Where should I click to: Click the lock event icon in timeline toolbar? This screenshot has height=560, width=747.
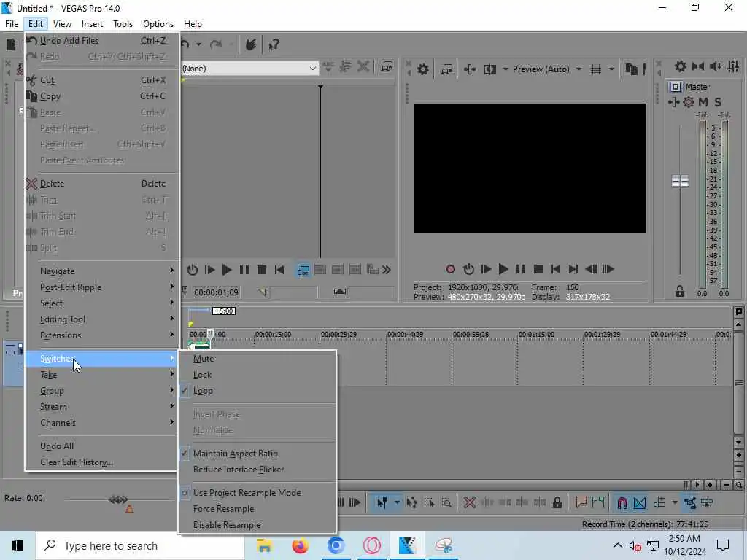point(557,503)
